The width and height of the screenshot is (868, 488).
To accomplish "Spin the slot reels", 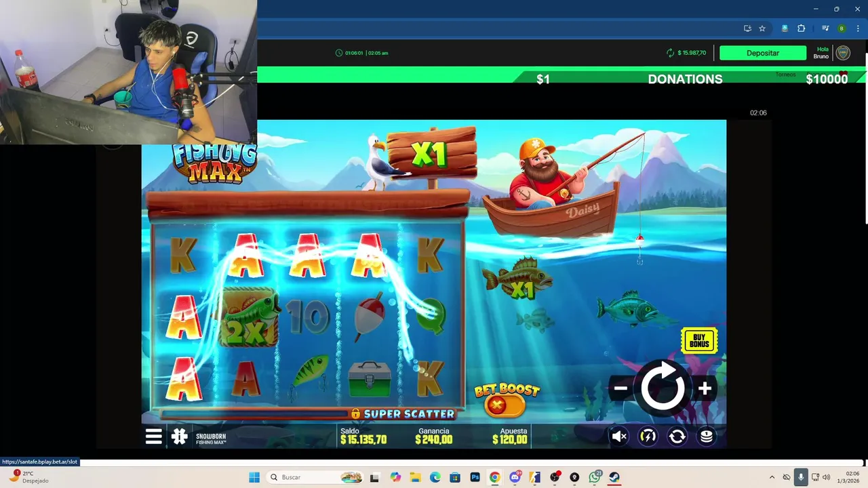I will coord(663,388).
